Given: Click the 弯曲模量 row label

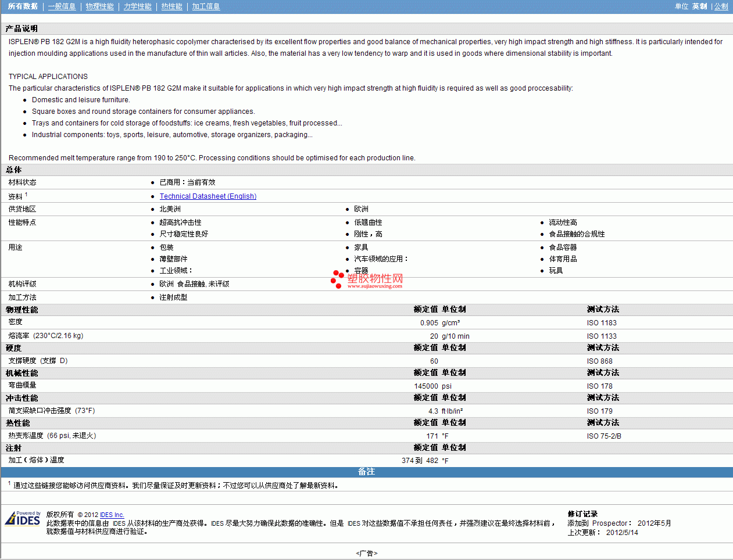Looking at the screenshot, I should (x=22, y=385).
